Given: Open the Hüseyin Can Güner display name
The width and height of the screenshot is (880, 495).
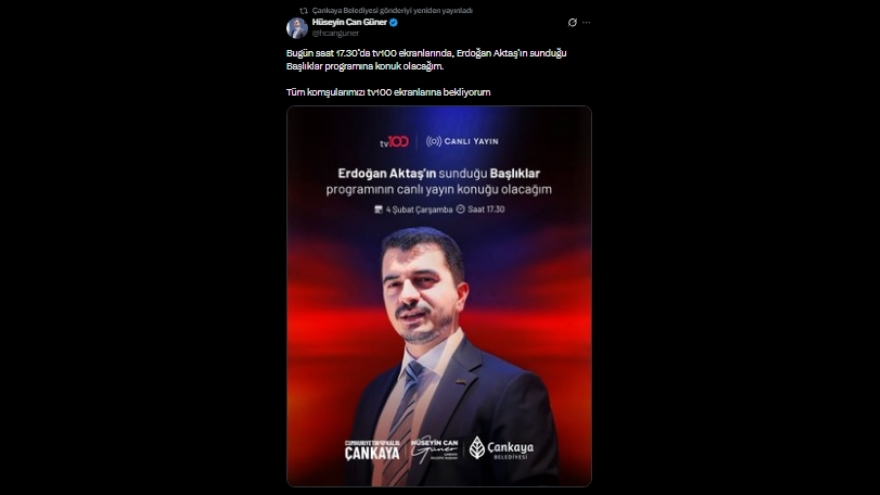Looking at the screenshot, I should coord(349,22).
